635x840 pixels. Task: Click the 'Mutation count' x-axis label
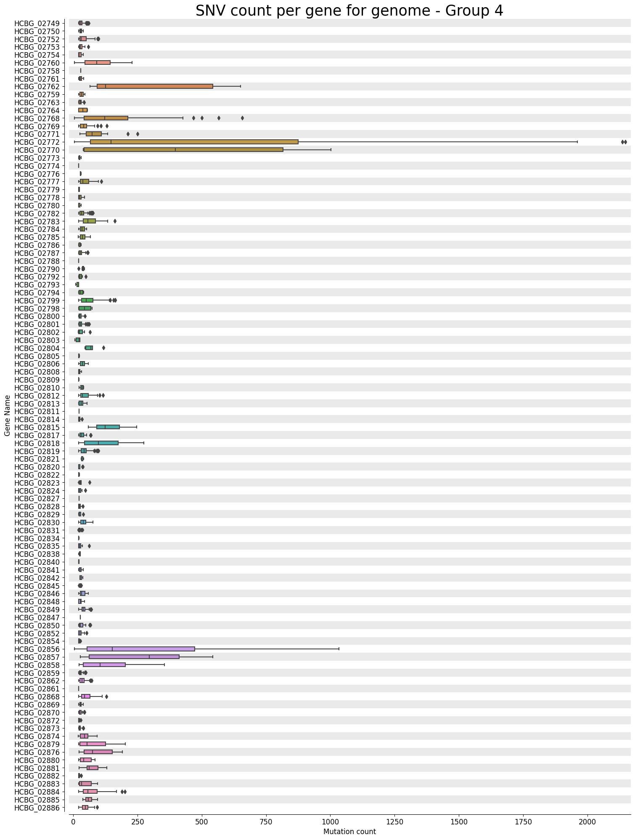[x=349, y=832]
